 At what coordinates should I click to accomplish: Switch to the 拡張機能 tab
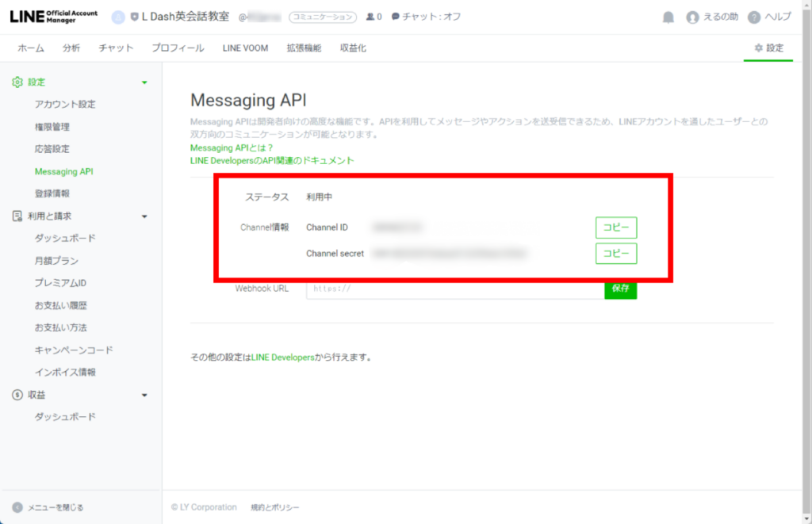304,48
